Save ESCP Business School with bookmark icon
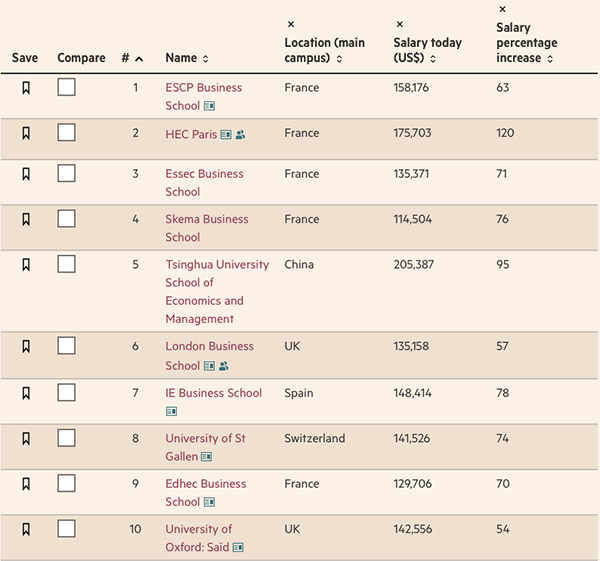The height and width of the screenshot is (561, 600). pos(26,88)
